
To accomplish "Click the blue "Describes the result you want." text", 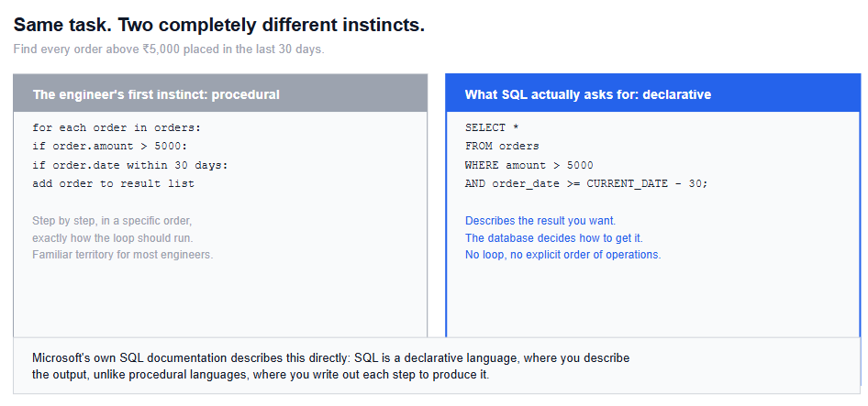I will (x=540, y=221).
